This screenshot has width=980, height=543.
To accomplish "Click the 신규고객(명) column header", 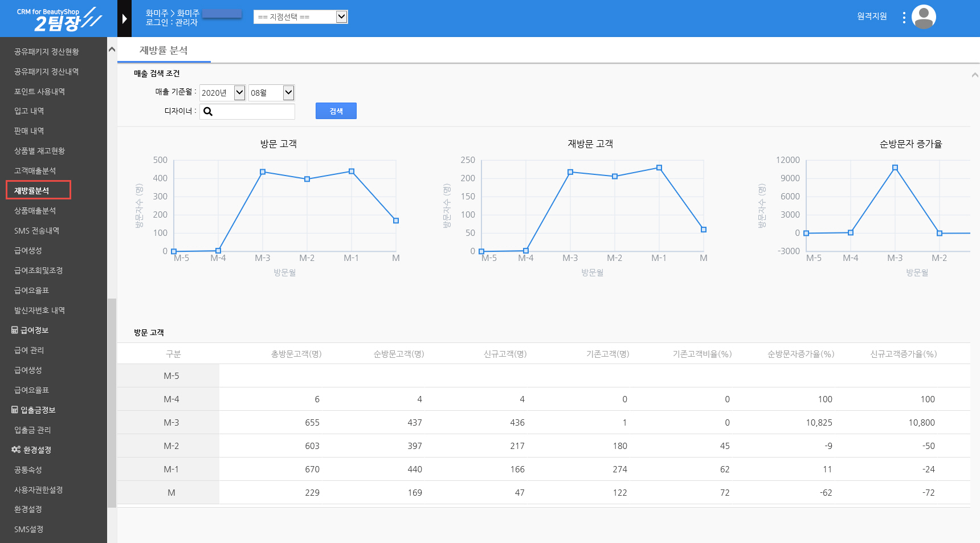I will coord(505,354).
